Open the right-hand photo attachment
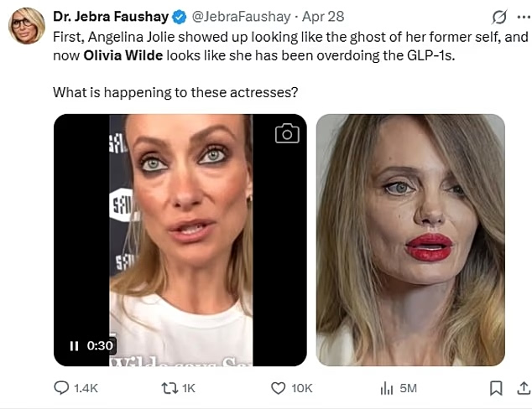532x409 pixels. coord(410,240)
